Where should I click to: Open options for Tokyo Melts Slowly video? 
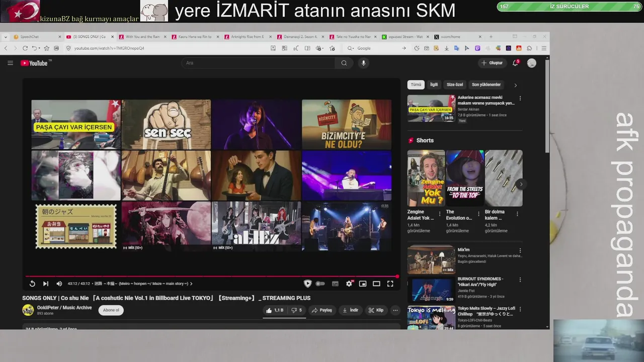pos(520,309)
